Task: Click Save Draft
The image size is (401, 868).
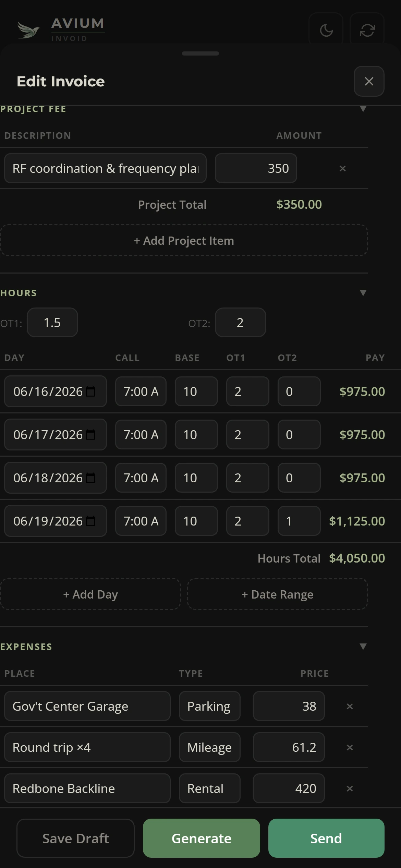Action: [75, 838]
